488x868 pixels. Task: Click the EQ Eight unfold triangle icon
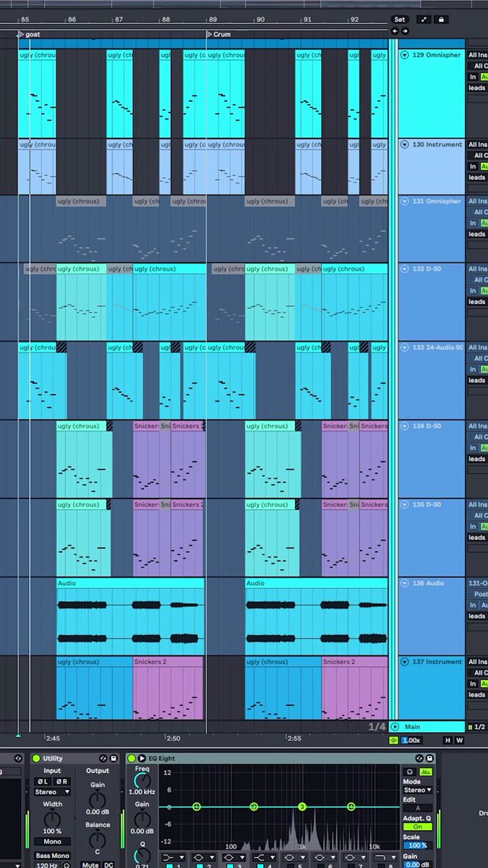coord(142,758)
